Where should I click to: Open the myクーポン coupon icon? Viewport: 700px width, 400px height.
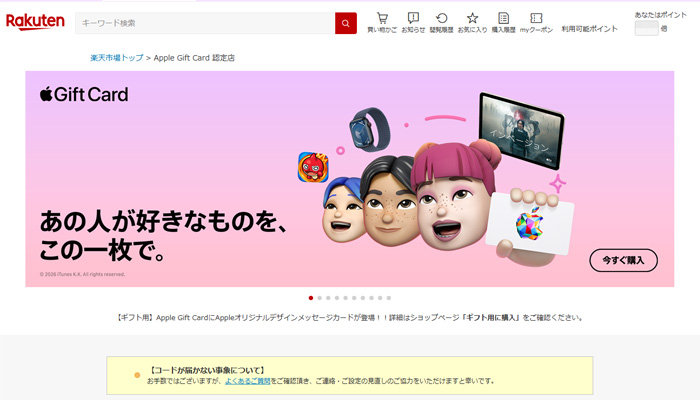click(x=536, y=22)
